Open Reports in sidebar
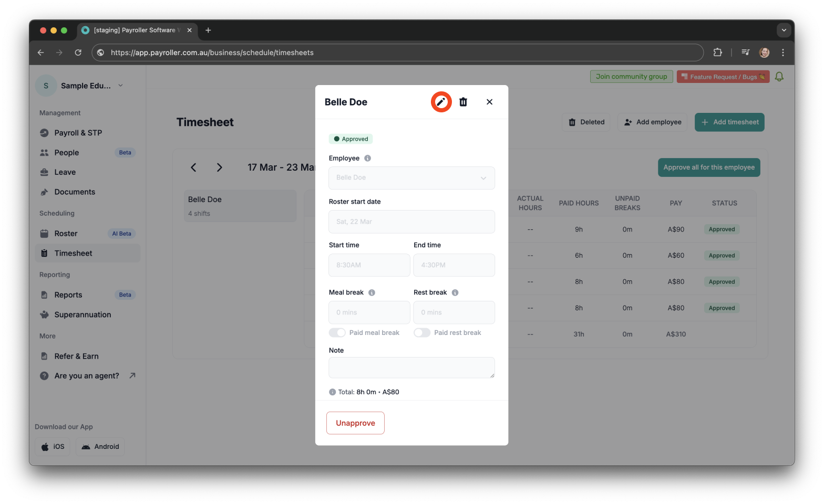Screen dimensions: 824x504 pyautogui.click(x=88, y=295)
